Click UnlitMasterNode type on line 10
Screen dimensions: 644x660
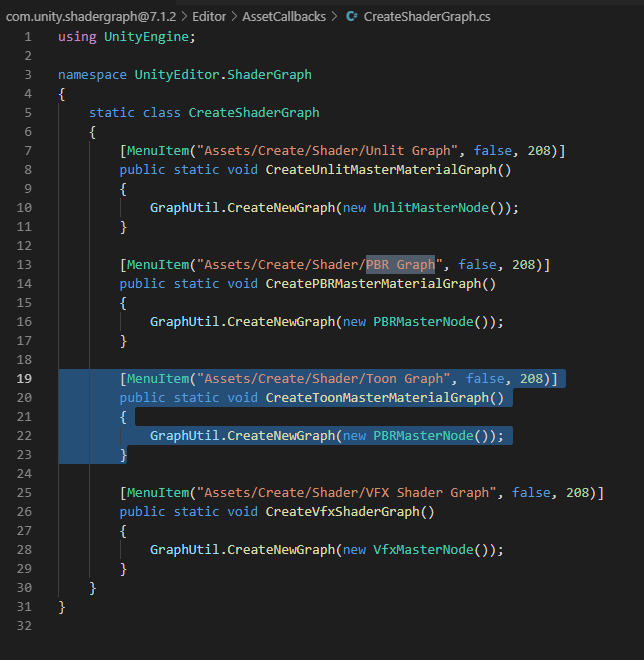pyautogui.click(x=431, y=208)
